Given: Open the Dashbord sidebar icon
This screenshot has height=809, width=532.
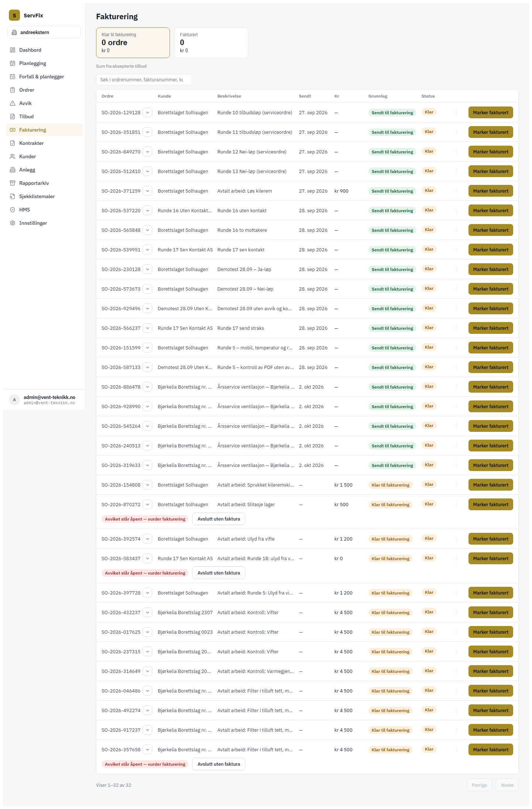Looking at the screenshot, I should click(13, 50).
